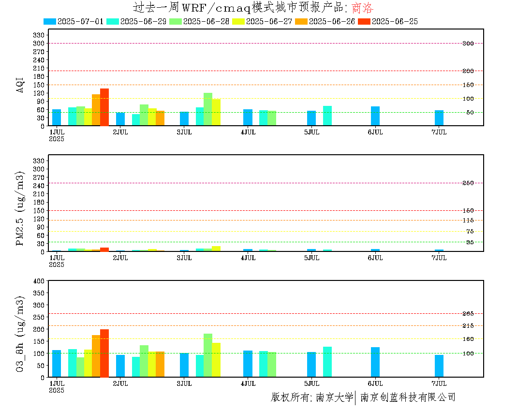532x411 pixels.
Task: Click the red 1JUL bar in the O3_8h chart
Action: (104, 353)
